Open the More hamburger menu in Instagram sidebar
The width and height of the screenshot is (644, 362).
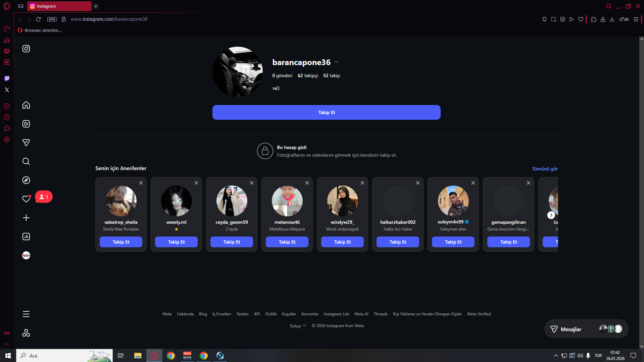click(26, 314)
